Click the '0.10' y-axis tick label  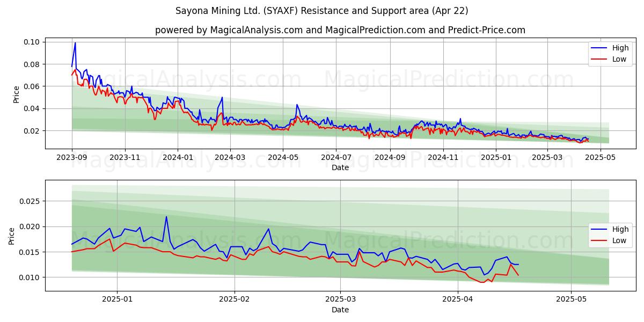32,42
